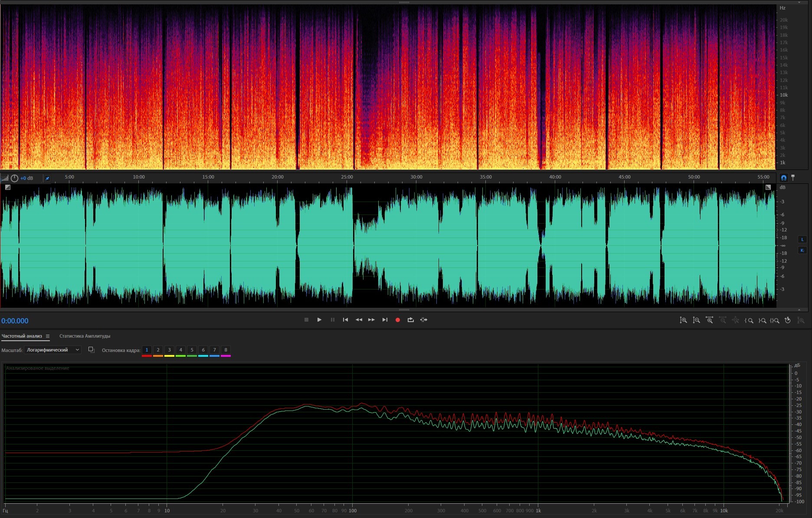Click hold frame button 1
The image size is (812, 518).
[147, 350]
